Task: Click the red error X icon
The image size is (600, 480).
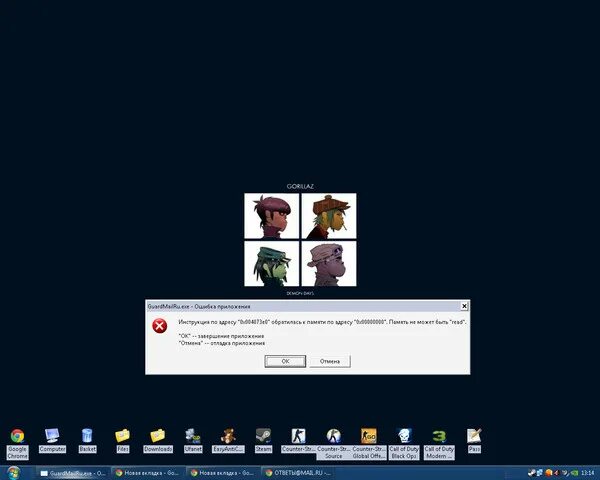Action: (160, 326)
